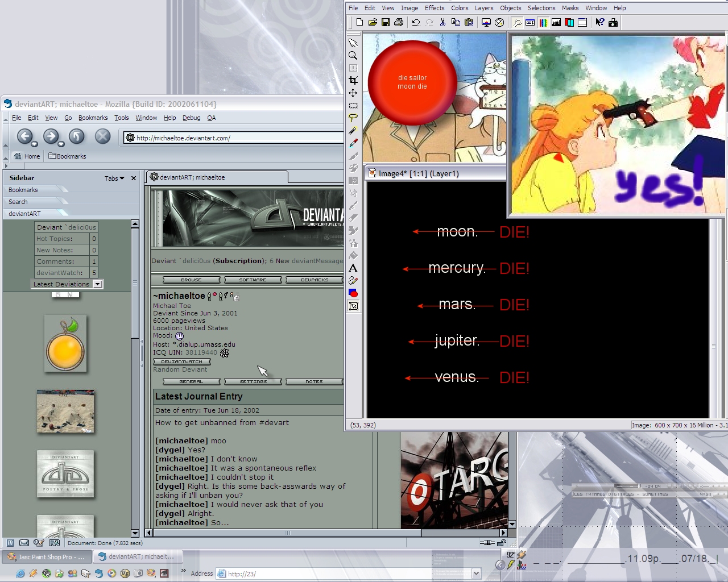Viewport: 728px width, 582px height.
Task: Expand the Quick Launch overflow chevron
Action: pos(183,571)
